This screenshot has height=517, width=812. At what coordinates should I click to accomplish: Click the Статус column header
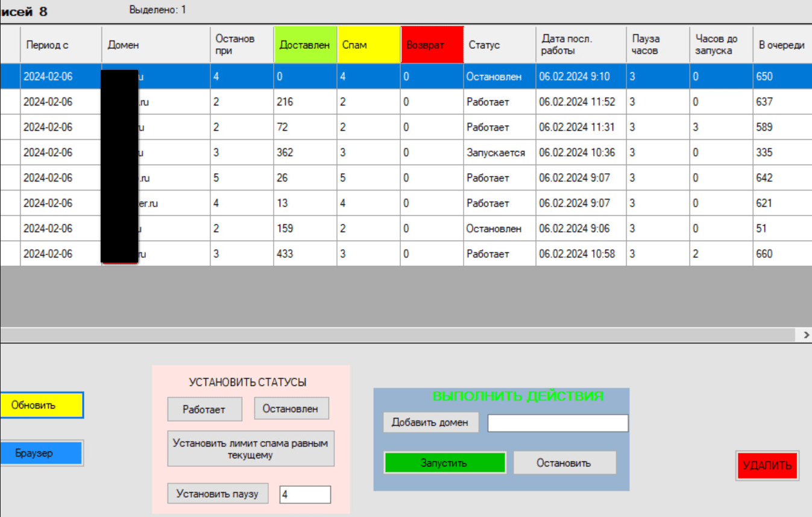[499, 45]
